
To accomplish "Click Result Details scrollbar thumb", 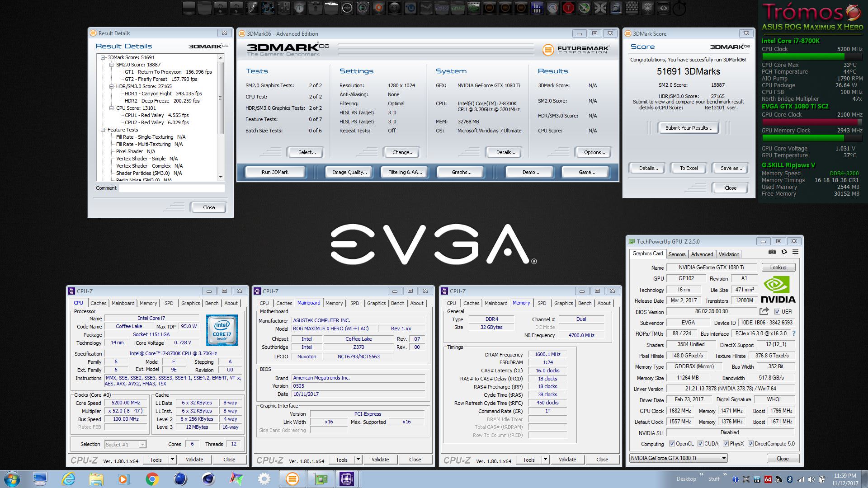I will [x=220, y=98].
